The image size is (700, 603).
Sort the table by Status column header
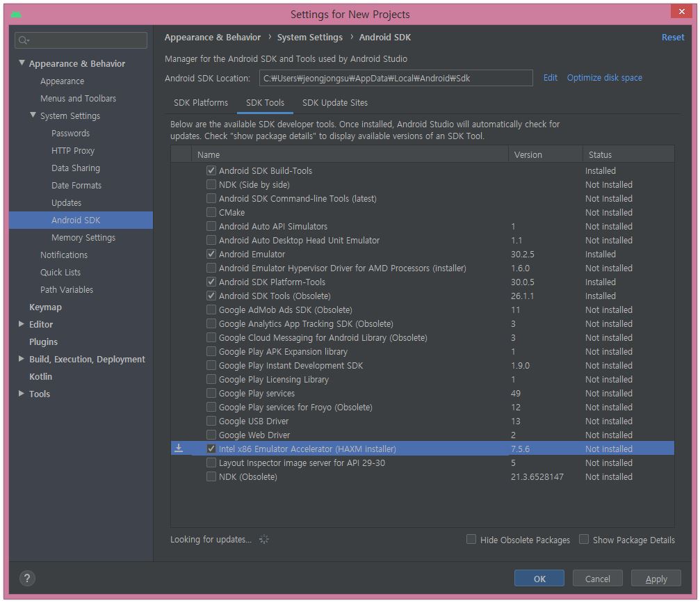(628, 154)
